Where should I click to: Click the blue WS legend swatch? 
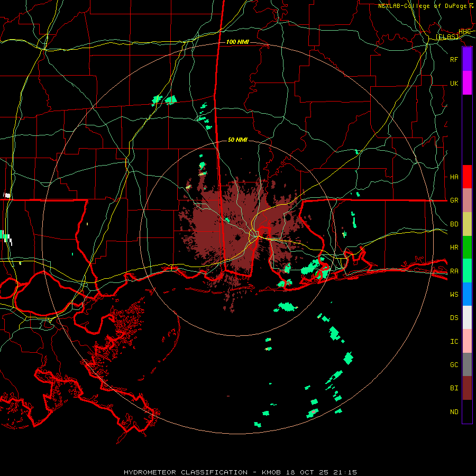(x=467, y=294)
